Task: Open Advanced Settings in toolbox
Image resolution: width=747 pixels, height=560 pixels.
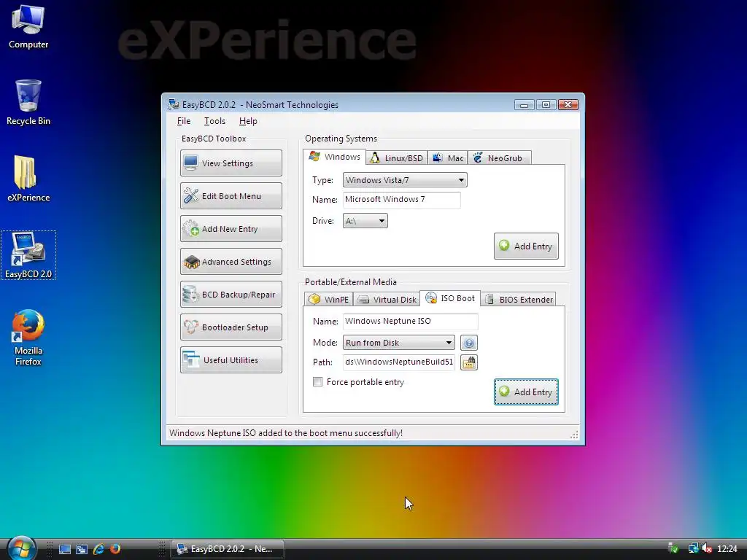Action: coord(231,262)
